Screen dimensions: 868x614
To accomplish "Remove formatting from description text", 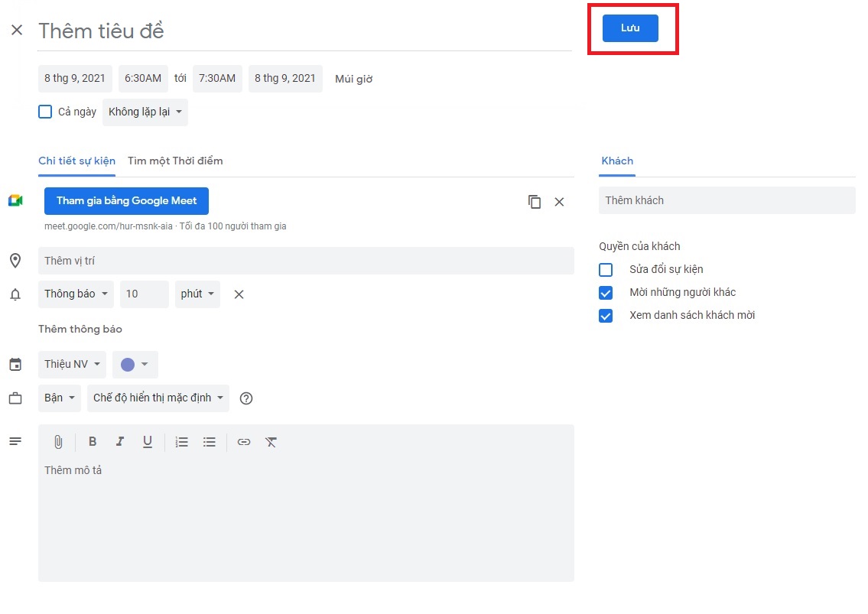I will (271, 442).
